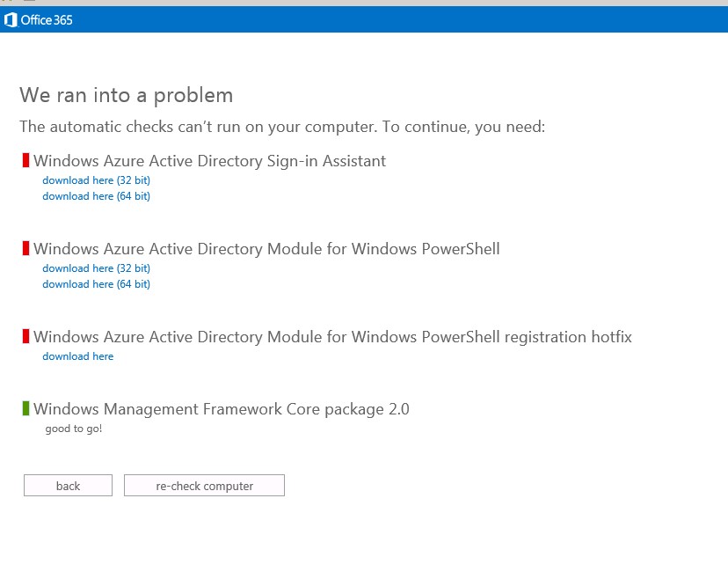Click the Office 365 brand text
This screenshot has height=579, width=728.
coord(47,20)
